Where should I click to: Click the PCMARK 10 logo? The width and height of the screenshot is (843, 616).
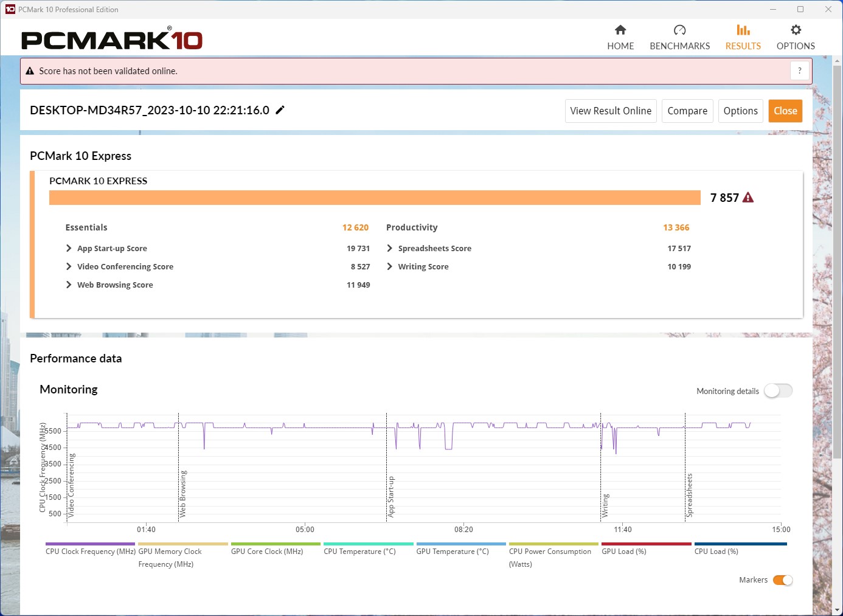[111, 38]
